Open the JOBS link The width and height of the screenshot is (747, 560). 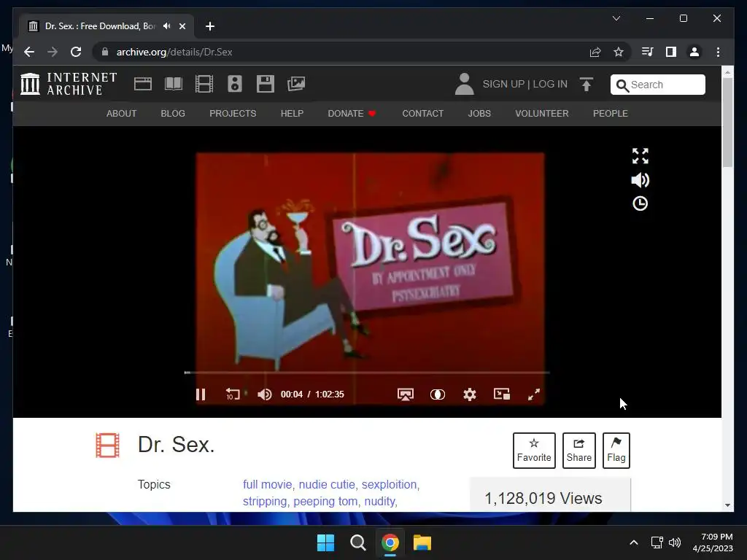[x=479, y=113]
